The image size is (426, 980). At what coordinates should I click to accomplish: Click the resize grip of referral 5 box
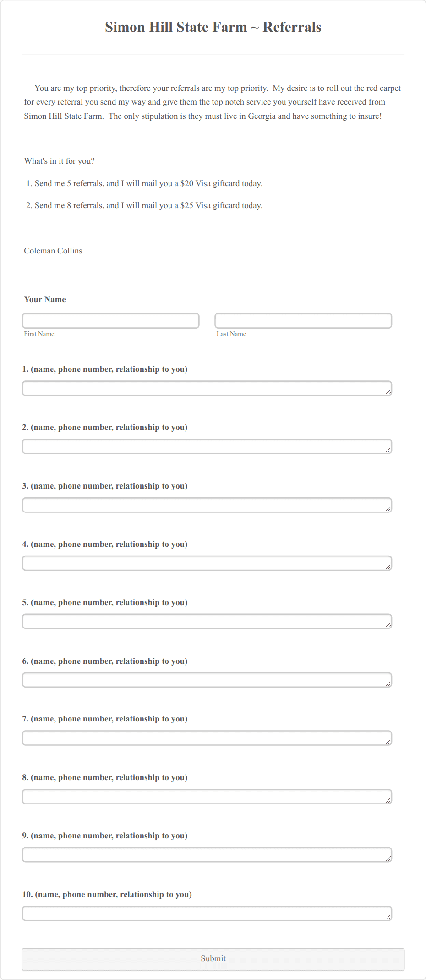point(389,626)
